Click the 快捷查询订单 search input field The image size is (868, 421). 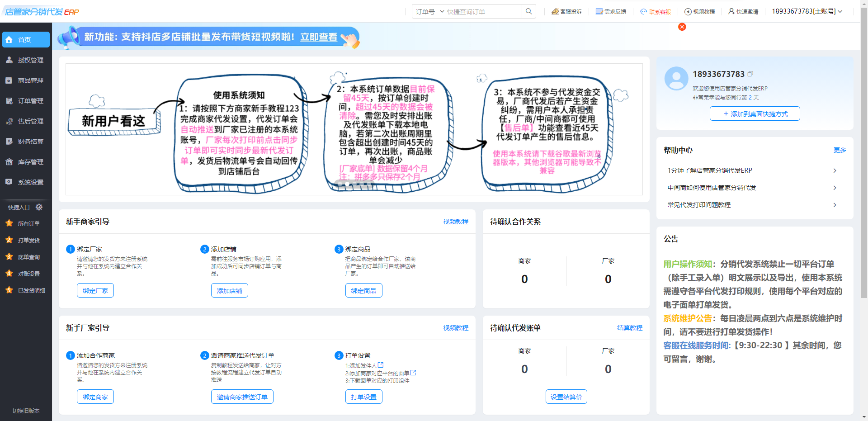pos(482,12)
